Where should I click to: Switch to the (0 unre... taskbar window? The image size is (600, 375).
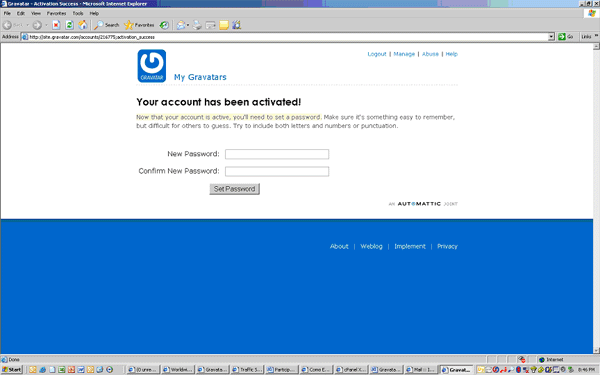[143, 370]
